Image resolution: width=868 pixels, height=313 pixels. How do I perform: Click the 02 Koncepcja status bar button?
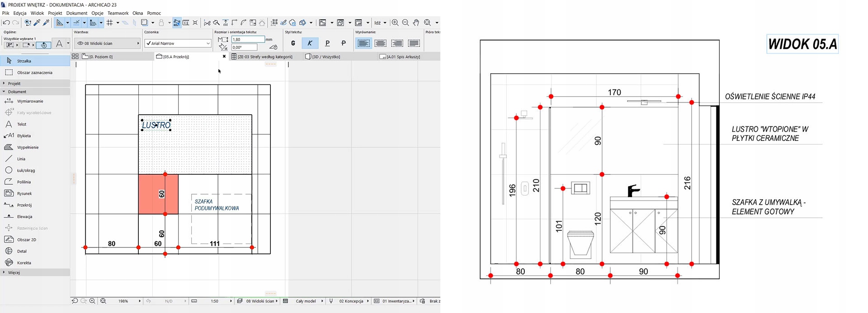coord(351,301)
